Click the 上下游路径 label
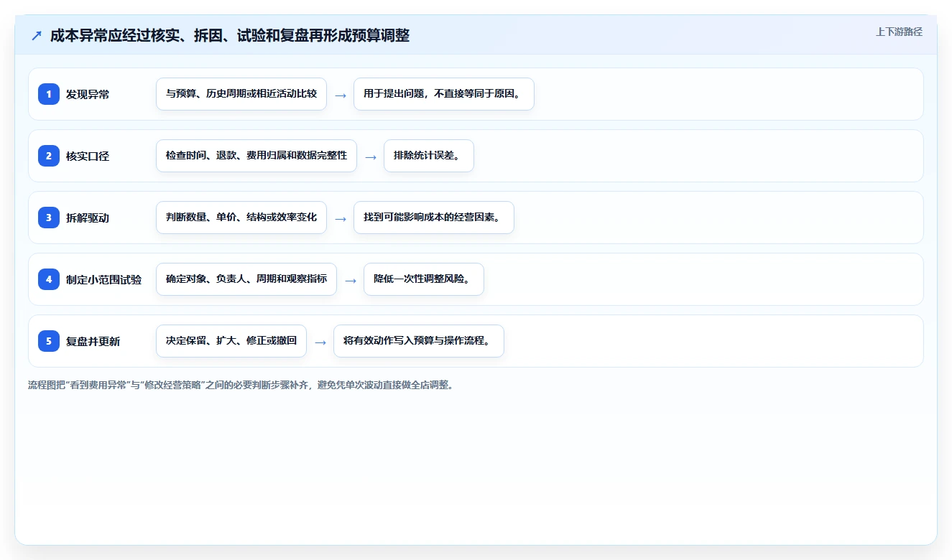 [899, 32]
